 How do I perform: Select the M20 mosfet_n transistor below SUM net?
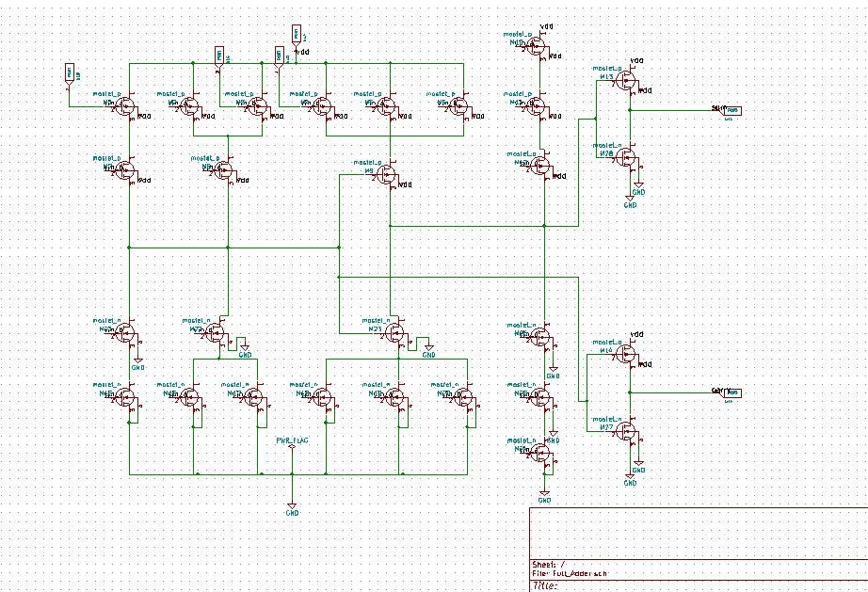click(x=627, y=156)
